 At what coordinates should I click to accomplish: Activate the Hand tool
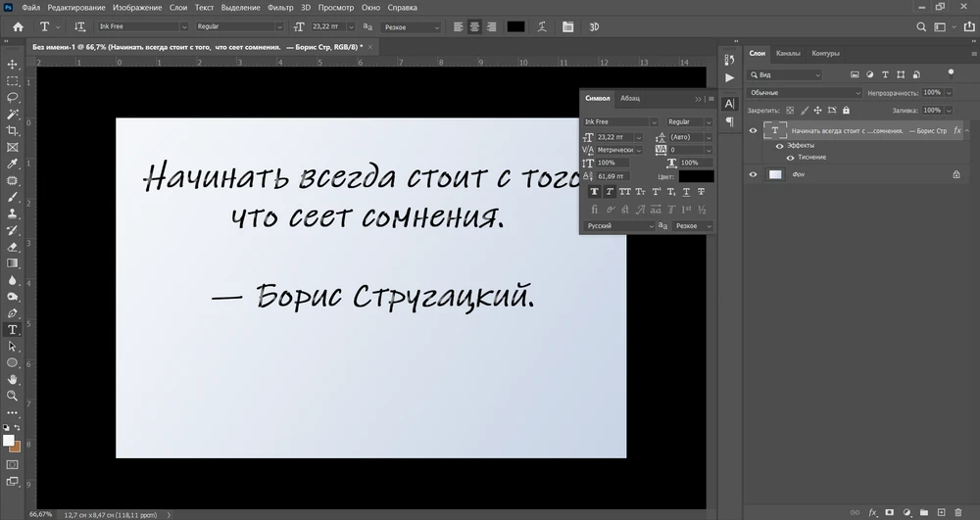pos(13,379)
